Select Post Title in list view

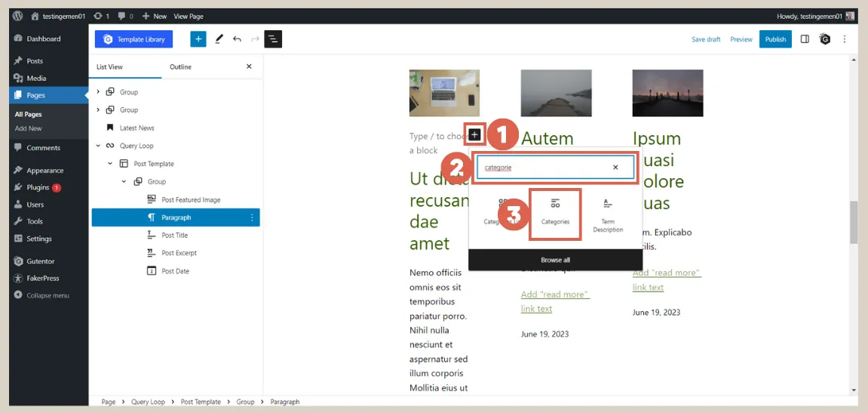pos(176,236)
